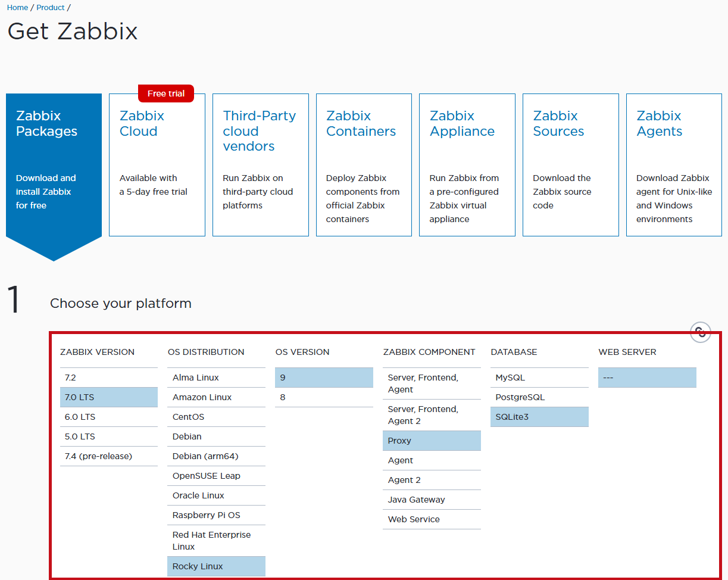Open the Zabbix Cloud card
Image resolution: width=728 pixels, height=580 pixels.
pos(157,165)
